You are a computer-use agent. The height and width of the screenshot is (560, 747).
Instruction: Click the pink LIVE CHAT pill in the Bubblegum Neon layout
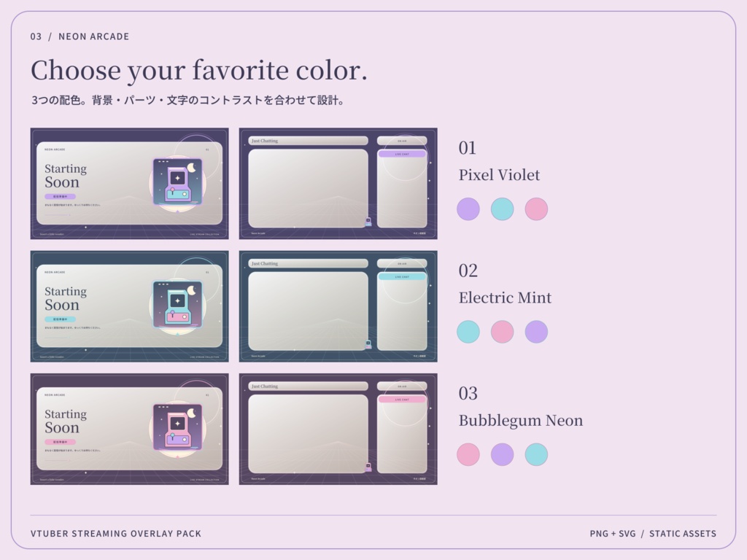tap(402, 400)
